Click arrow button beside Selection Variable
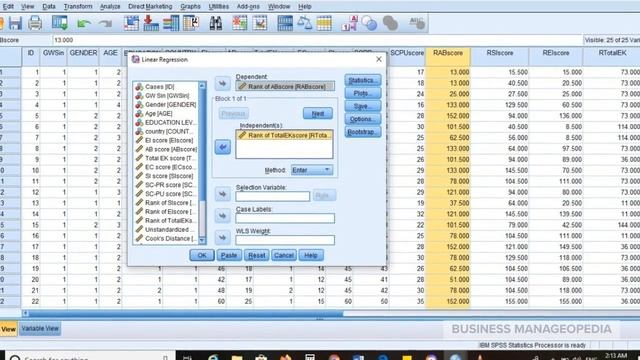 222,194
